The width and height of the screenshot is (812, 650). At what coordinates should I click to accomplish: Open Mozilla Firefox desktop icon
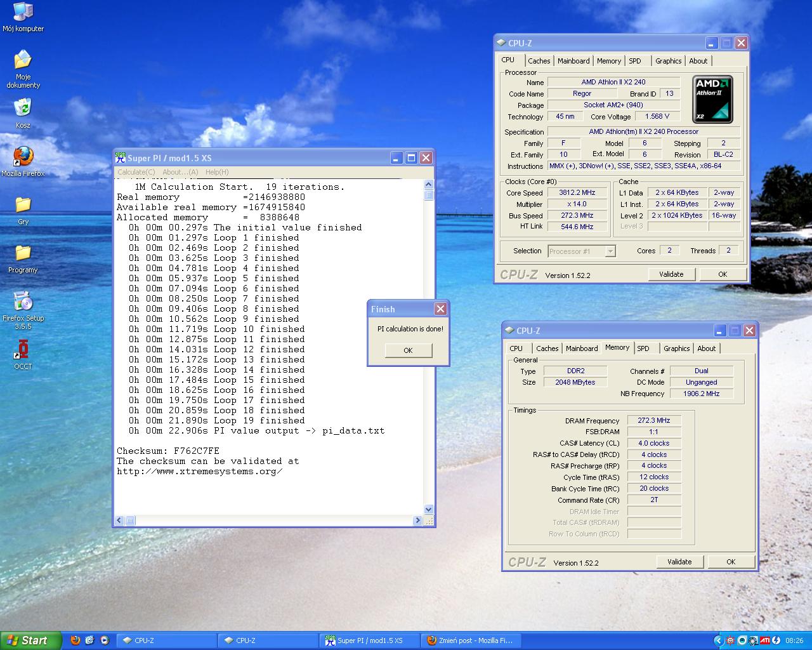coord(23,157)
